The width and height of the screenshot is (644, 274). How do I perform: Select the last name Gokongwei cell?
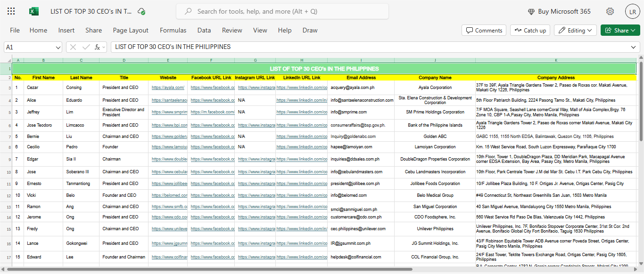81,243
